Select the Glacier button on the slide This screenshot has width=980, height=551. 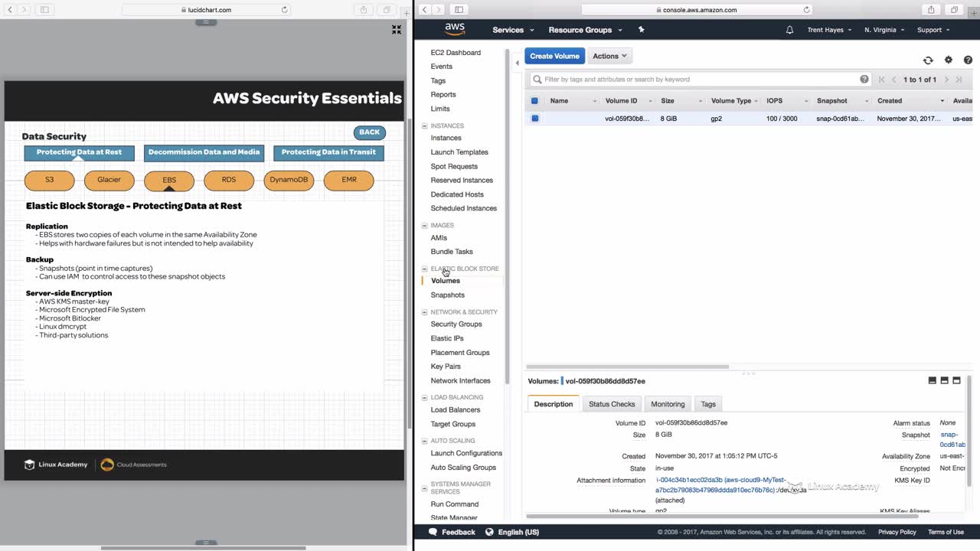click(x=109, y=180)
